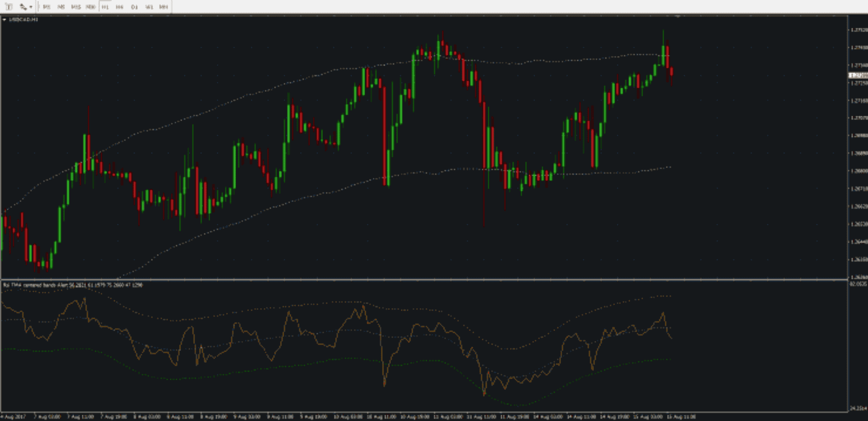Switch chart to M5 timeframe
The width and height of the screenshot is (868, 421).
[61, 7]
